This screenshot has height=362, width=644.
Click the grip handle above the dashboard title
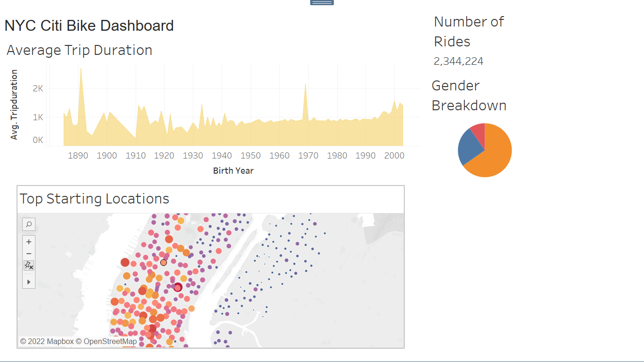(x=322, y=2)
